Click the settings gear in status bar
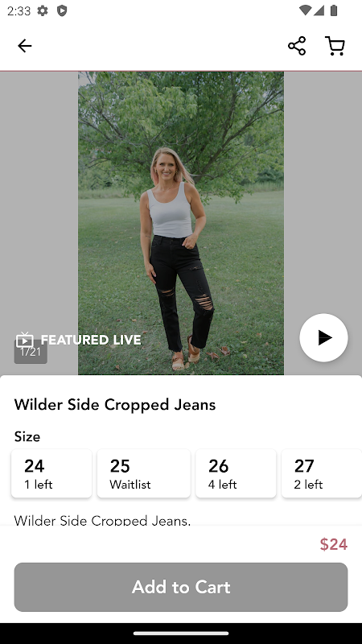The image size is (362, 644). point(43,10)
